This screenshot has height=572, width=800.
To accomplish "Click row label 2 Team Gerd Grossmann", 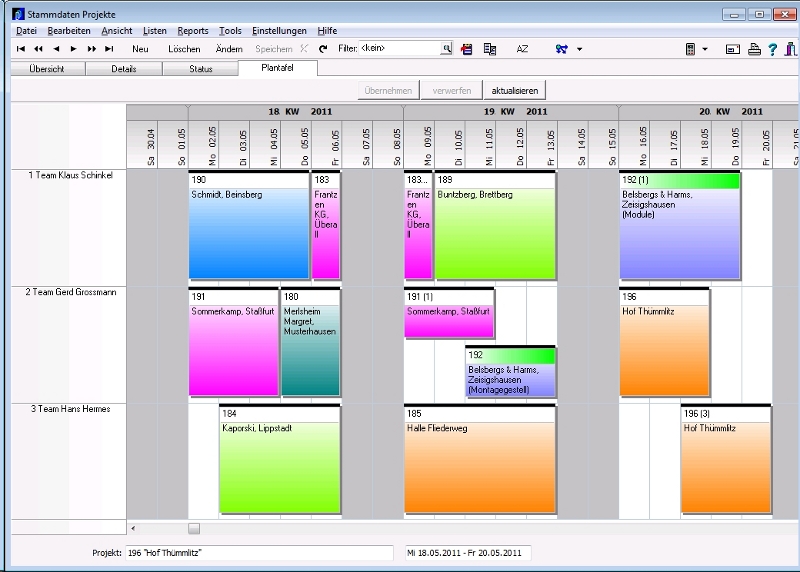I will (x=71, y=292).
